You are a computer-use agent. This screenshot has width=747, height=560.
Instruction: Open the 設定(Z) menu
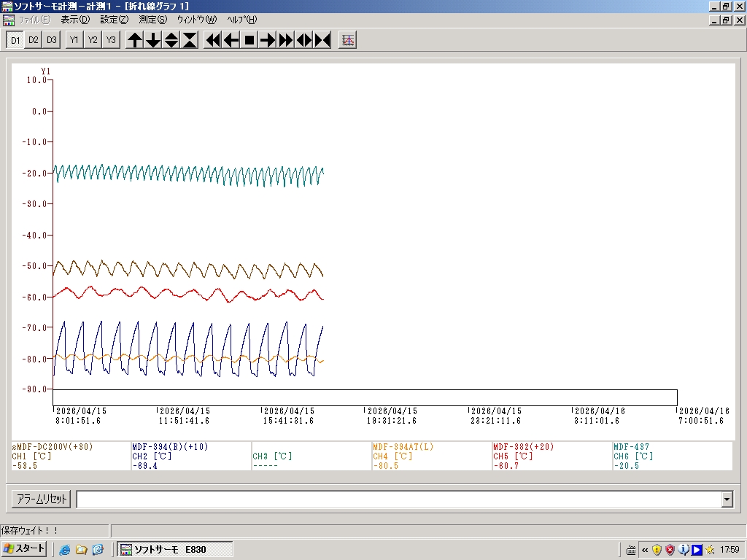(x=114, y=20)
